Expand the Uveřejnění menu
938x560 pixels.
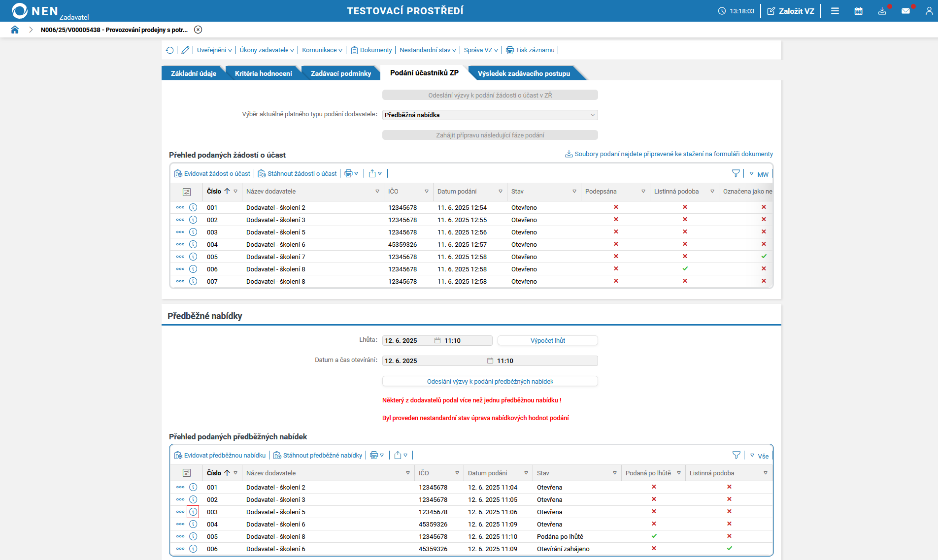(x=214, y=50)
